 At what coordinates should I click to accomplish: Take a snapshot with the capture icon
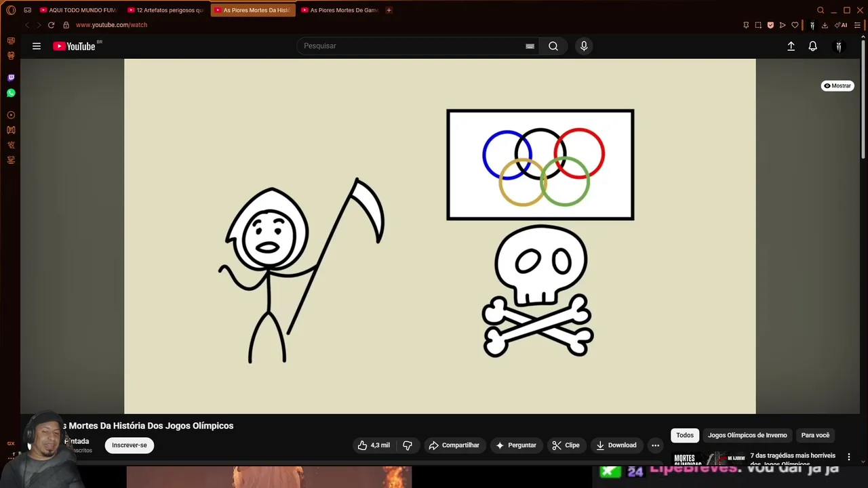tap(758, 25)
